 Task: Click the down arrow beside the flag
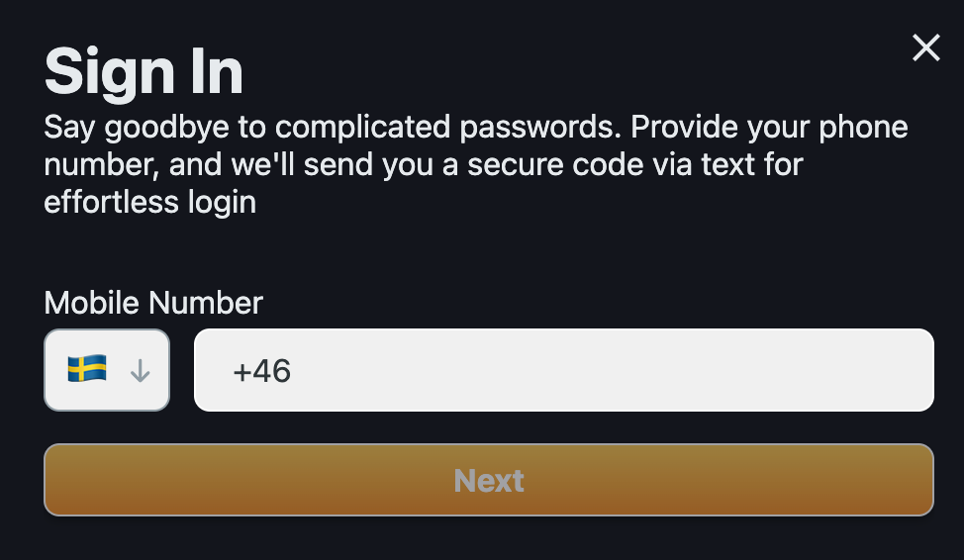click(141, 371)
